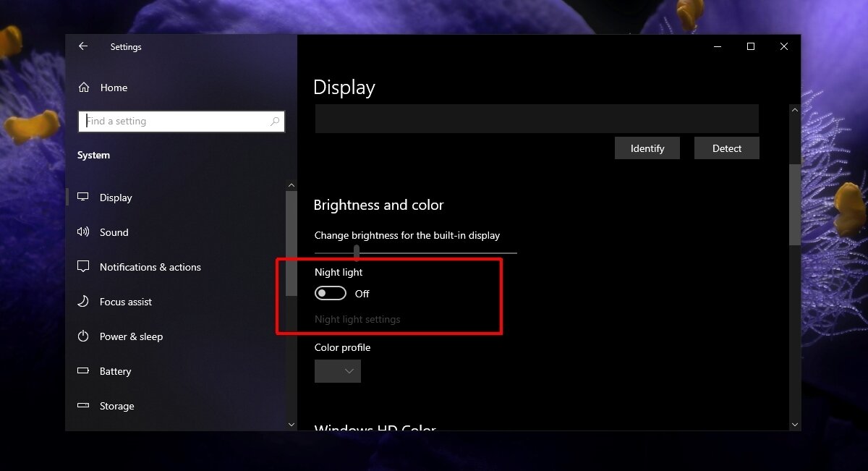Screen dimensions: 868x471
Task: Click the Home icon
Action: tap(85, 87)
